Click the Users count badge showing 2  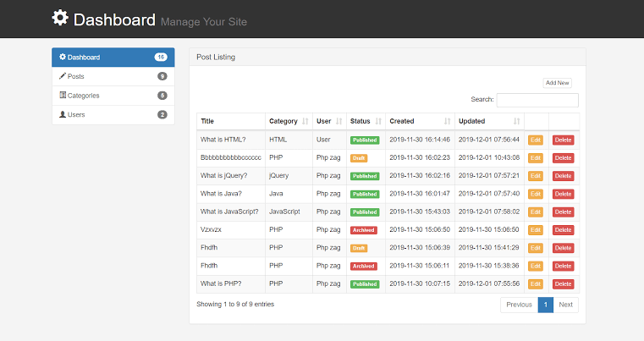coord(162,114)
